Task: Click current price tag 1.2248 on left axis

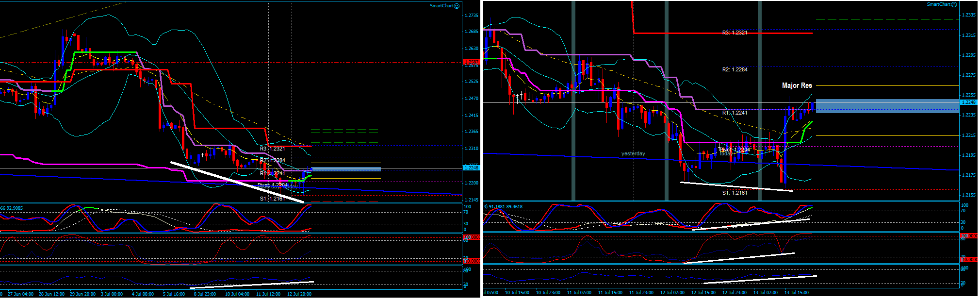Action: point(471,168)
